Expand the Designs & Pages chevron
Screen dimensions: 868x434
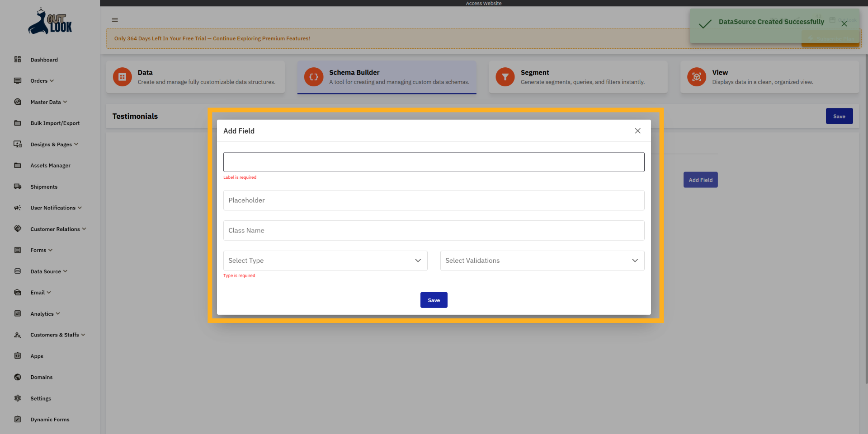[x=76, y=144]
